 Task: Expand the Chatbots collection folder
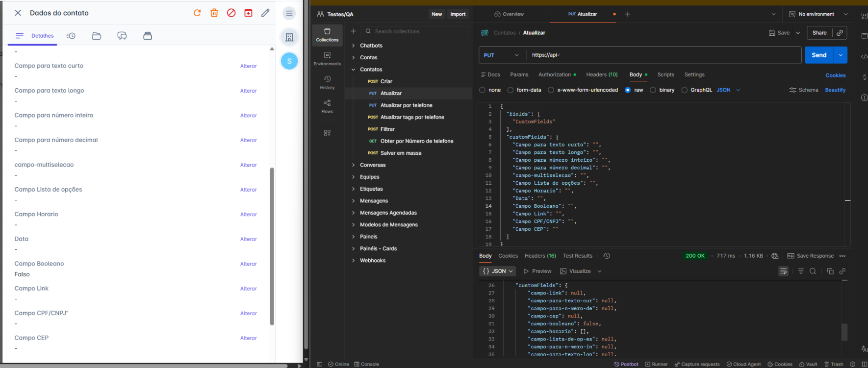coord(371,46)
